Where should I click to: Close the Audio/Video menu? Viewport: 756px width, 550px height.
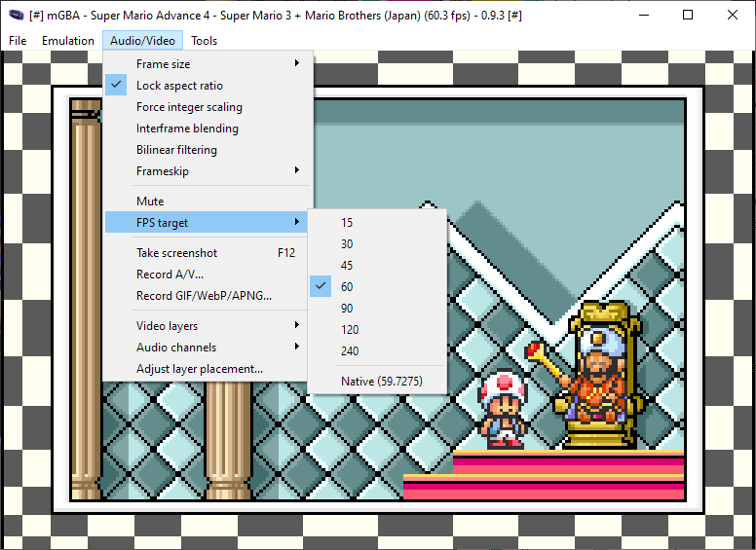(142, 41)
